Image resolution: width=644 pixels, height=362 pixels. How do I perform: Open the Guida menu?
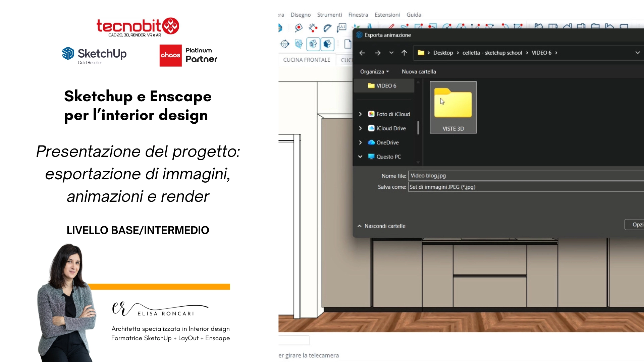click(414, 15)
